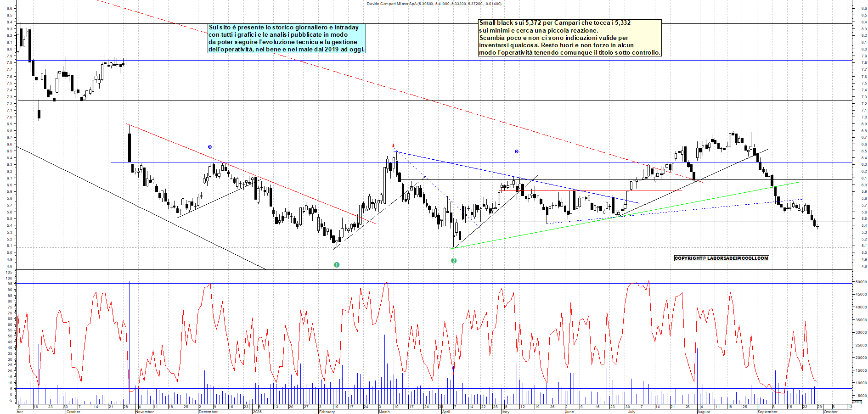Select the July label on time axis
The image size is (868, 414).
coord(631,412)
